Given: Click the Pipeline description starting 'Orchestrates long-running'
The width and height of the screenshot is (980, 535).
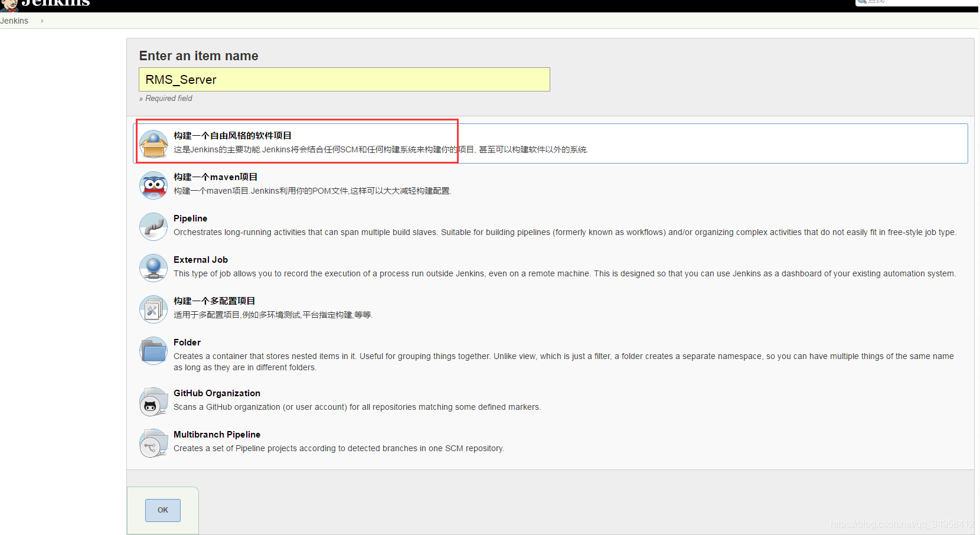Looking at the screenshot, I should tap(565, 232).
